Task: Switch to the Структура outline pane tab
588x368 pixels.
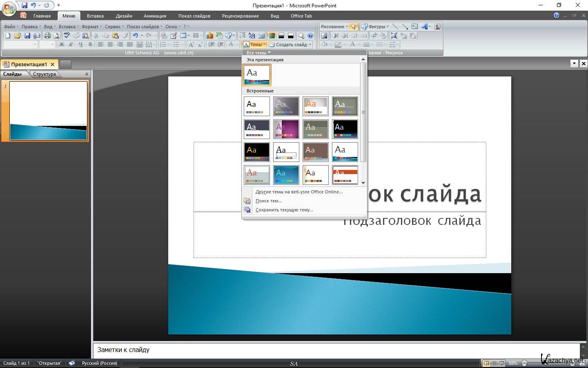Action: click(45, 74)
